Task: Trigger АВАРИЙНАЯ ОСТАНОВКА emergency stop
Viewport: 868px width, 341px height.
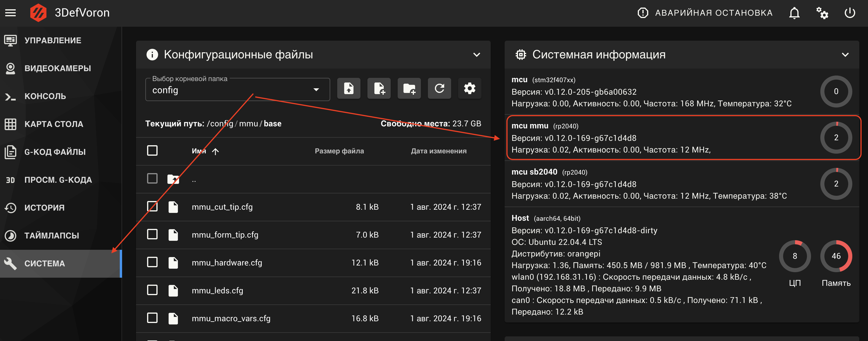Action: [x=705, y=13]
